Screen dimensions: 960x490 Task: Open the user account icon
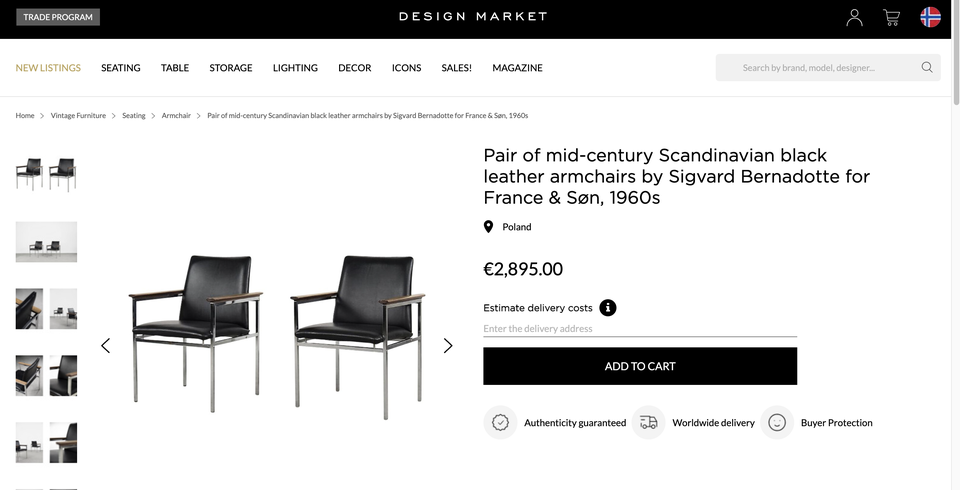[854, 17]
